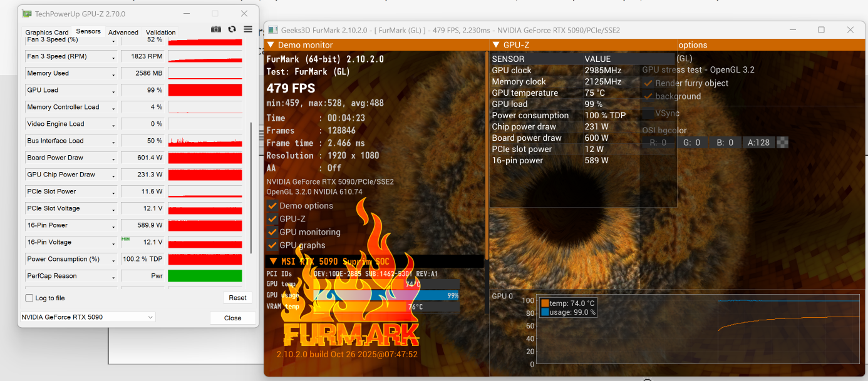Collapse the Demo monitor panel triangle
Screen dimensions: 868x381
pos(271,45)
